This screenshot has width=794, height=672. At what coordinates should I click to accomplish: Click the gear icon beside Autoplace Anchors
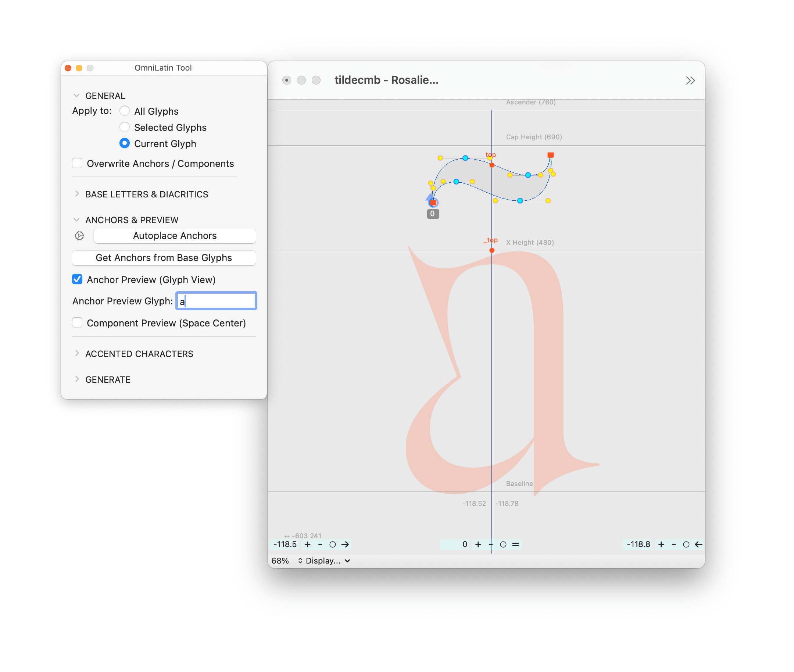coord(79,236)
